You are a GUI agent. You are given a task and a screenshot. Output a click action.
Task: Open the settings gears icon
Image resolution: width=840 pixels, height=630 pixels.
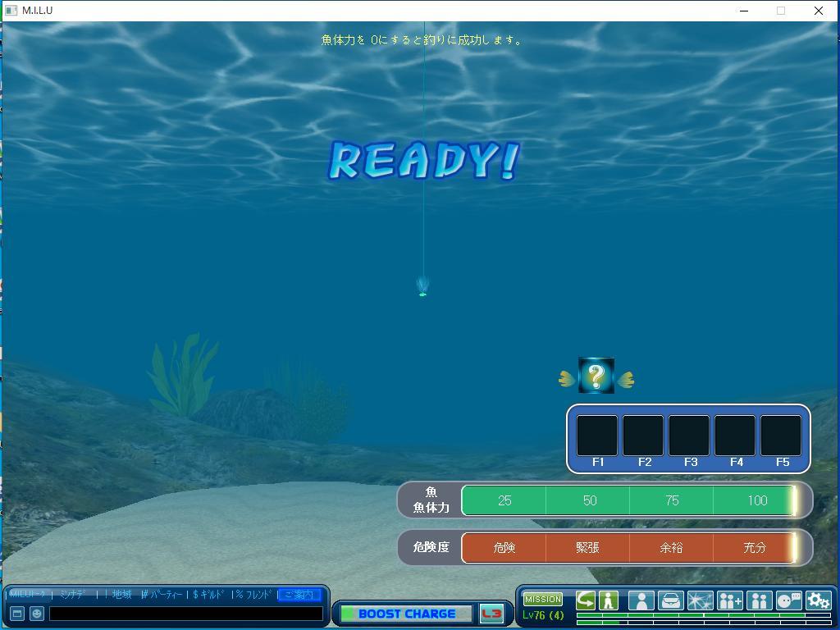[818, 601]
